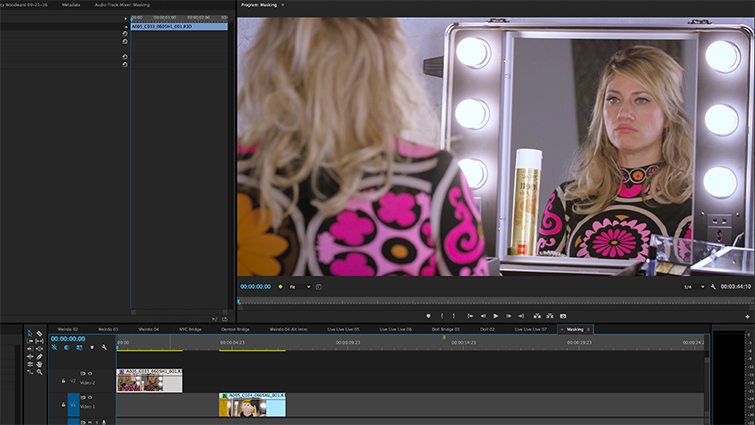Select the Slide tool
755x425 pixels.
pos(39,348)
